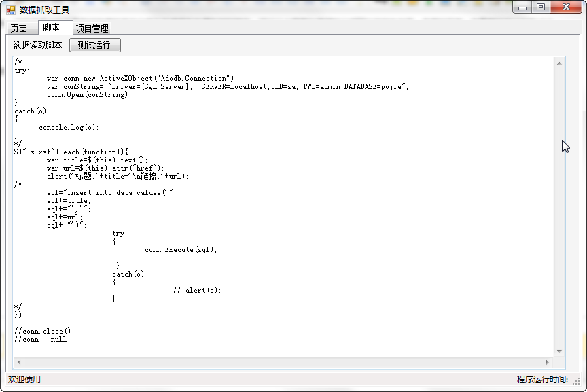Viewport: 587px width, 392px height.
Task: Minimize the 数据抓取工具 window
Action: point(522,7)
